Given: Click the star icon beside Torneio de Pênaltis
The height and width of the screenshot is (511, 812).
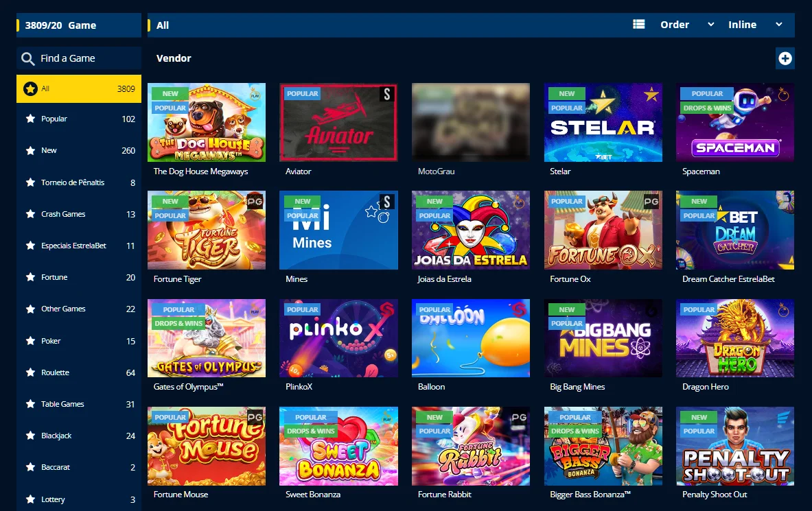Looking at the screenshot, I should point(31,182).
